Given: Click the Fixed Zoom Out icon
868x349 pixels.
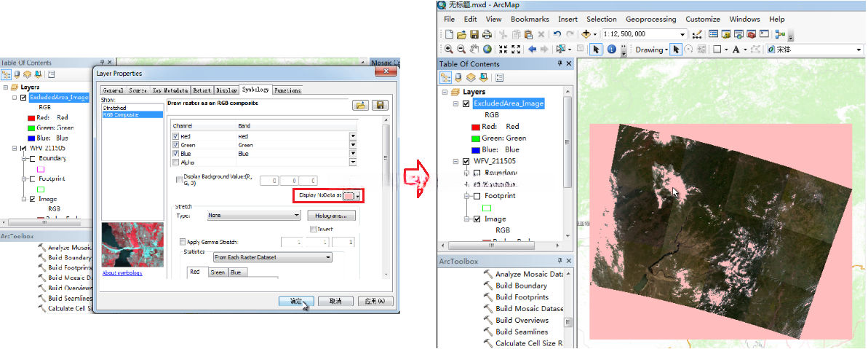Looking at the screenshot, I should pyautogui.click(x=516, y=50).
